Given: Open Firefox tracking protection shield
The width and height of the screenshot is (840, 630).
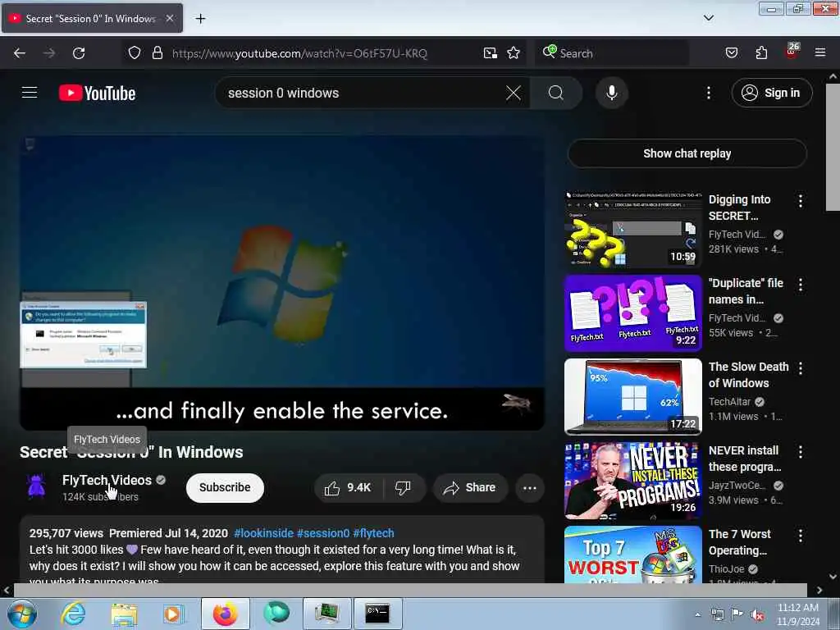Looking at the screenshot, I should (135, 53).
